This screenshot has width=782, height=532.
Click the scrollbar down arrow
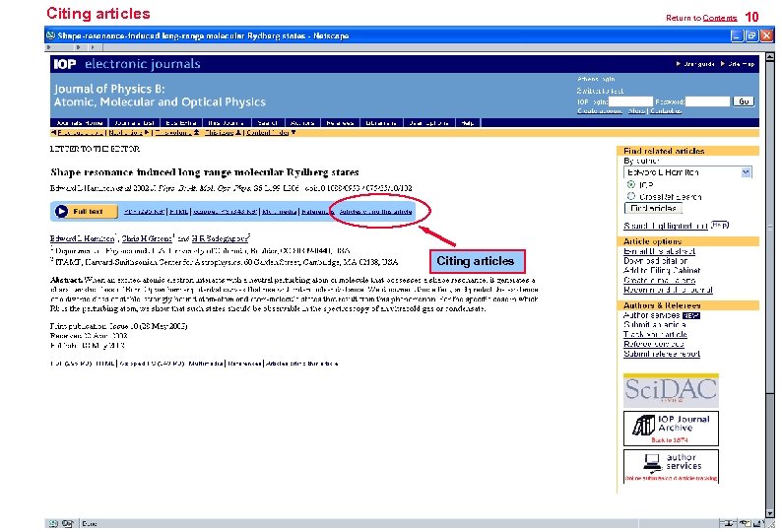[769, 513]
